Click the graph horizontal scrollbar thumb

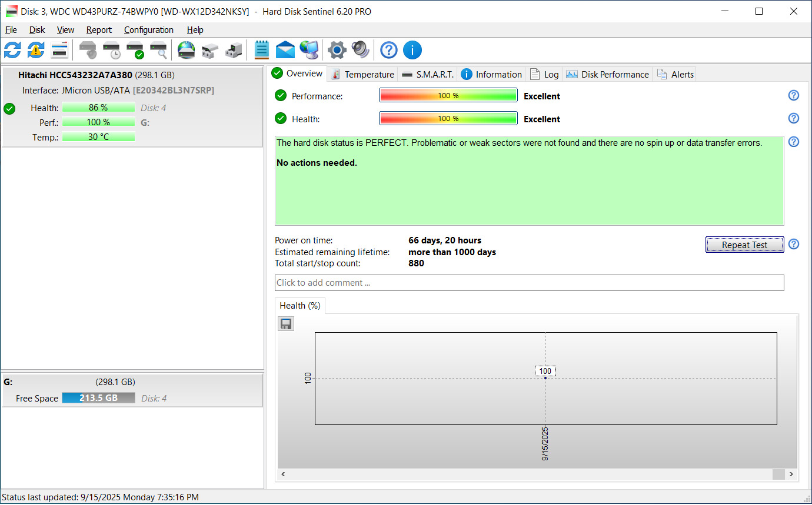[778, 474]
